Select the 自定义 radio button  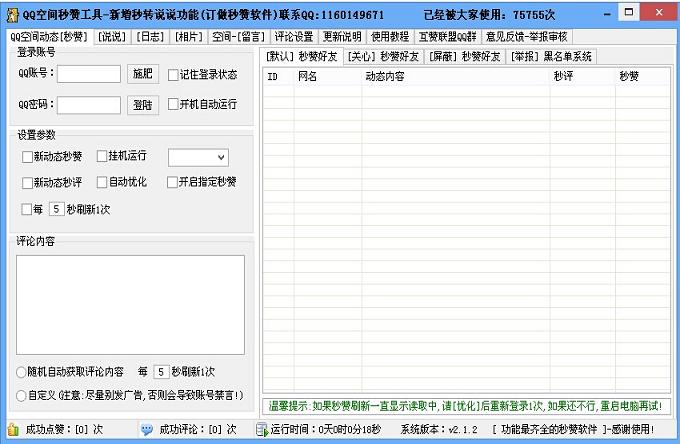pyautogui.click(x=21, y=396)
